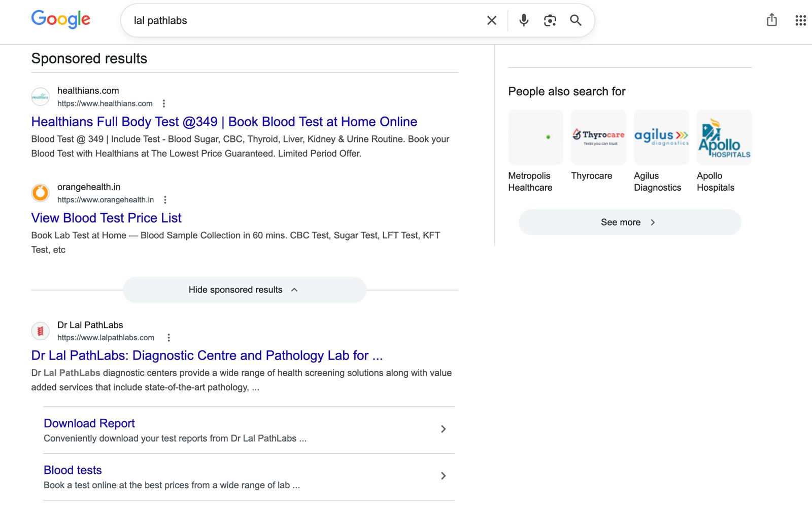Expand the Blood tests row chevron
This screenshot has height=505, width=812.
(x=443, y=476)
